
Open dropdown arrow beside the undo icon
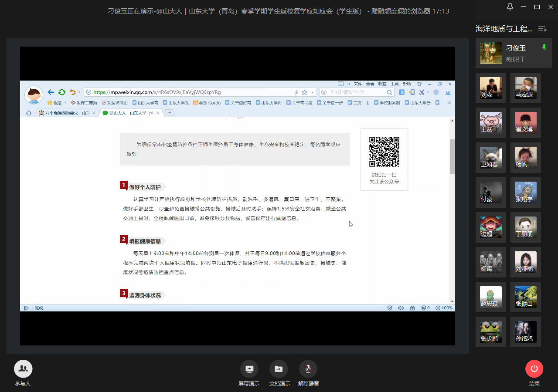[x=79, y=92]
